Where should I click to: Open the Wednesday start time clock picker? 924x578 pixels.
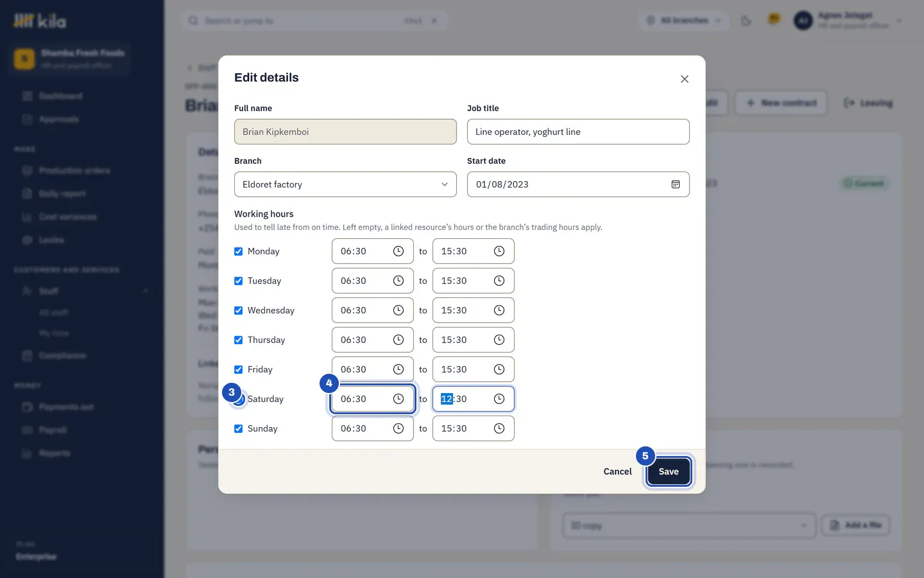click(x=398, y=310)
